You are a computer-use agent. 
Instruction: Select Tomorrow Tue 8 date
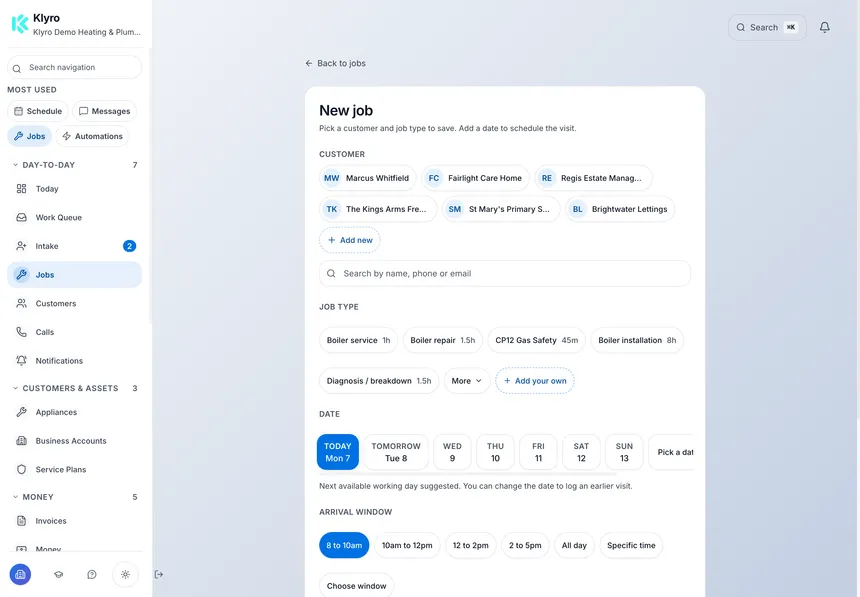(396, 452)
